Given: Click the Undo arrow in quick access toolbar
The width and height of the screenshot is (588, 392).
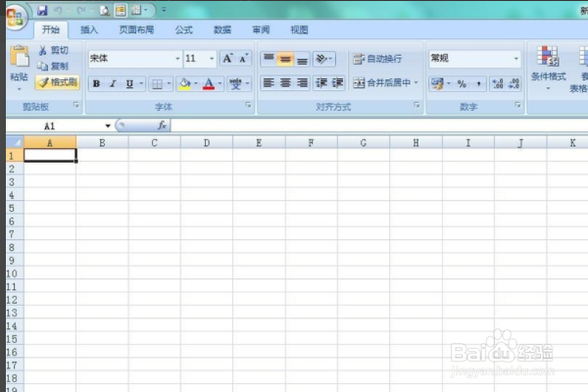Looking at the screenshot, I should pos(58,11).
